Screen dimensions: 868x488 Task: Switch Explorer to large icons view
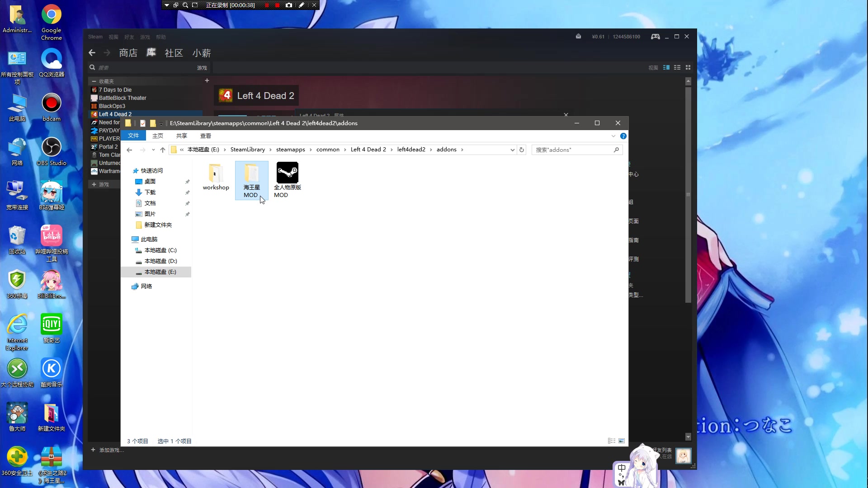pos(622,441)
